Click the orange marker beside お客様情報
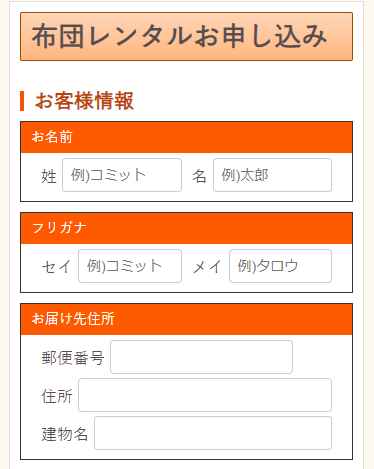 tap(22, 101)
